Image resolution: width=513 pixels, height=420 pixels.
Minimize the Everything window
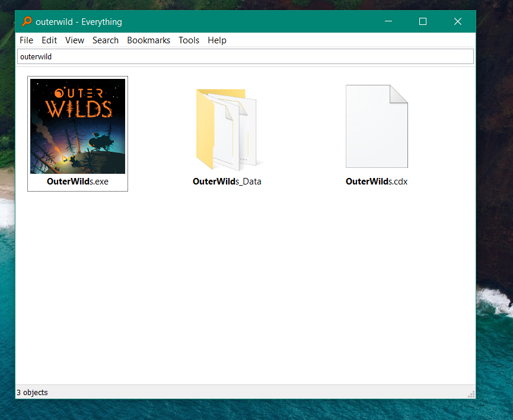click(388, 21)
